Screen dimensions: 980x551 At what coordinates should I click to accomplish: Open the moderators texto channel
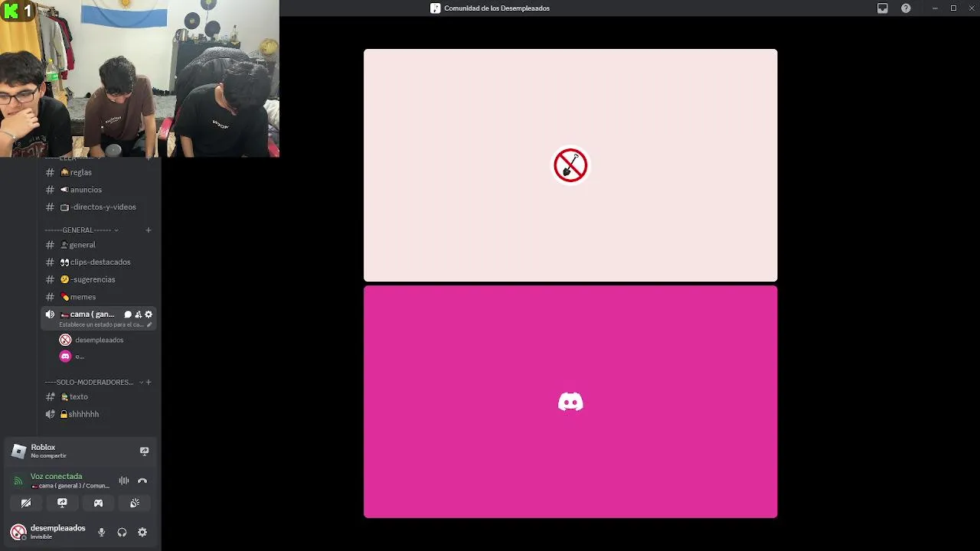pos(99,396)
